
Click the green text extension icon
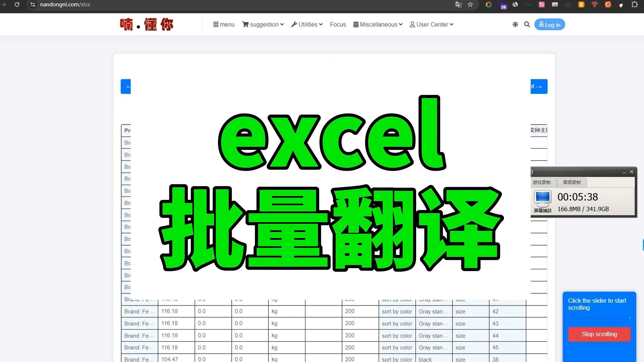[528, 5]
